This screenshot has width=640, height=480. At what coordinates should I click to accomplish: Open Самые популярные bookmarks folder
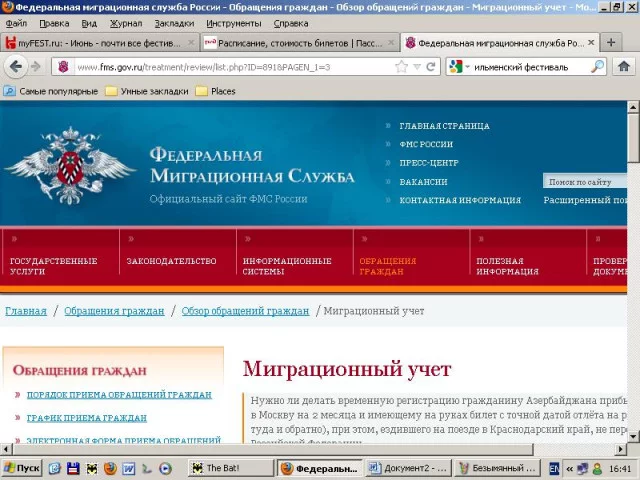click(51, 91)
